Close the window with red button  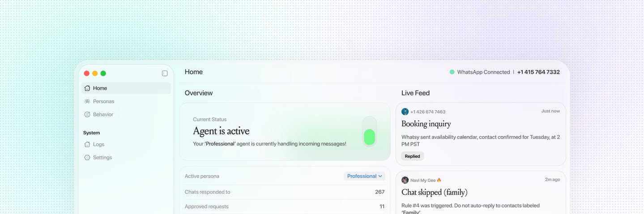pyautogui.click(x=87, y=73)
